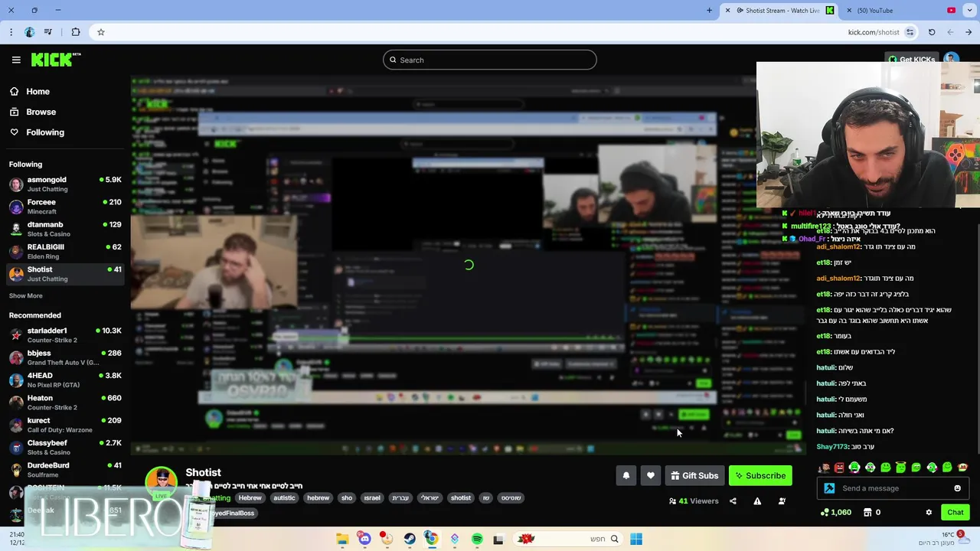This screenshot has width=980, height=551.
Task: Open Heaton recommended channel
Action: 65,402
